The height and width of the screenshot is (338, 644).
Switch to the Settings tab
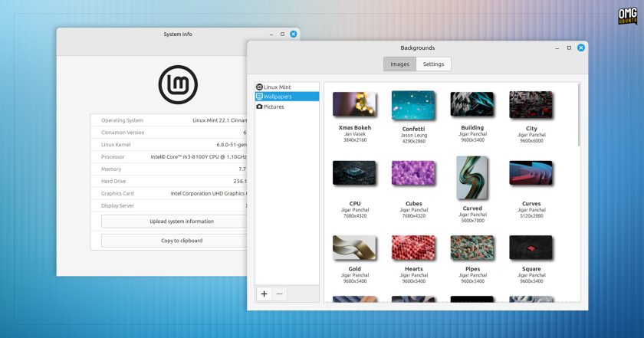coord(433,64)
